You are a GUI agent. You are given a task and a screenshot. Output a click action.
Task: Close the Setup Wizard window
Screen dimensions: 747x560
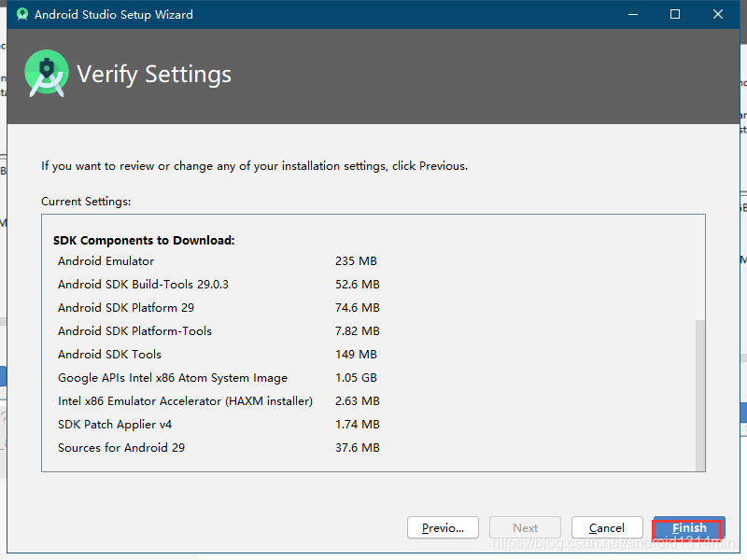(718, 14)
